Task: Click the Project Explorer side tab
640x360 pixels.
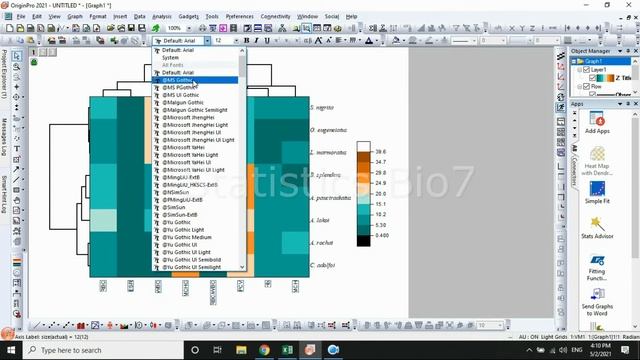Action: coord(4,74)
